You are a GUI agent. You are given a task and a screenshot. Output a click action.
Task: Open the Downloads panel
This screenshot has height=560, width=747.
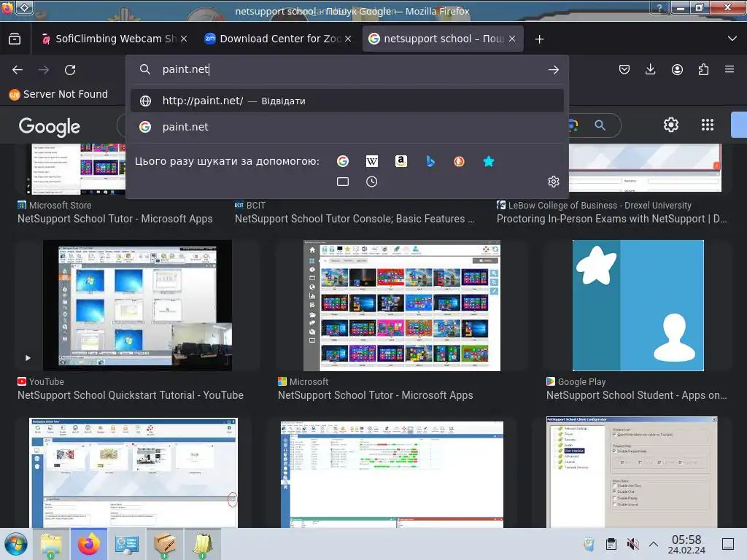pyautogui.click(x=650, y=69)
